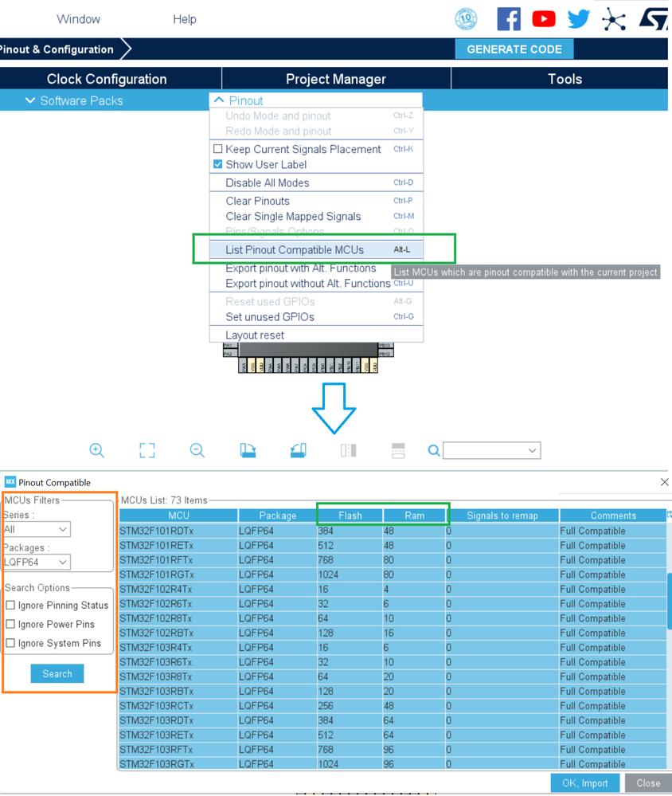672x796 pixels.
Task: Select the STM32F101RGTx row
Action: (x=393, y=574)
